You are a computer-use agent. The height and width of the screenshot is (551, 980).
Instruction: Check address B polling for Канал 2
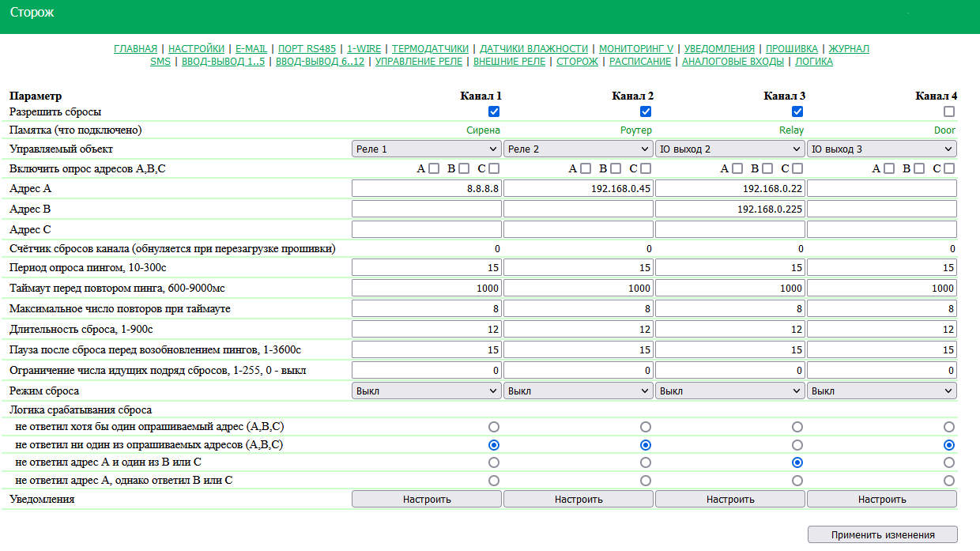pos(616,168)
